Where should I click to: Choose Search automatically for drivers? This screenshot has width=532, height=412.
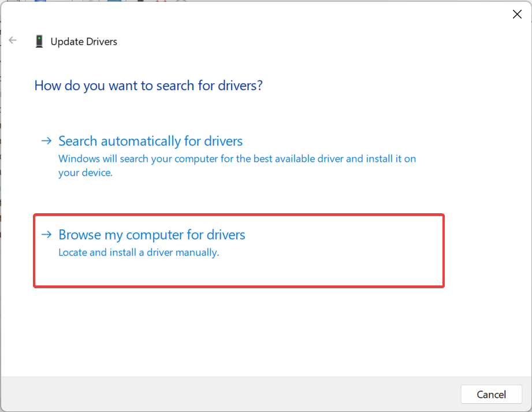pos(150,141)
